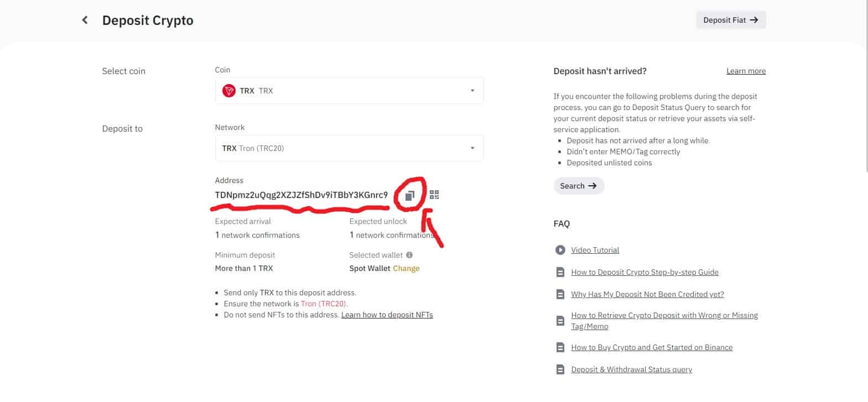Click the Video Tutorial play icon
Image resolution: width=868 pixels, height=402 pixels.
coord(560,250)
